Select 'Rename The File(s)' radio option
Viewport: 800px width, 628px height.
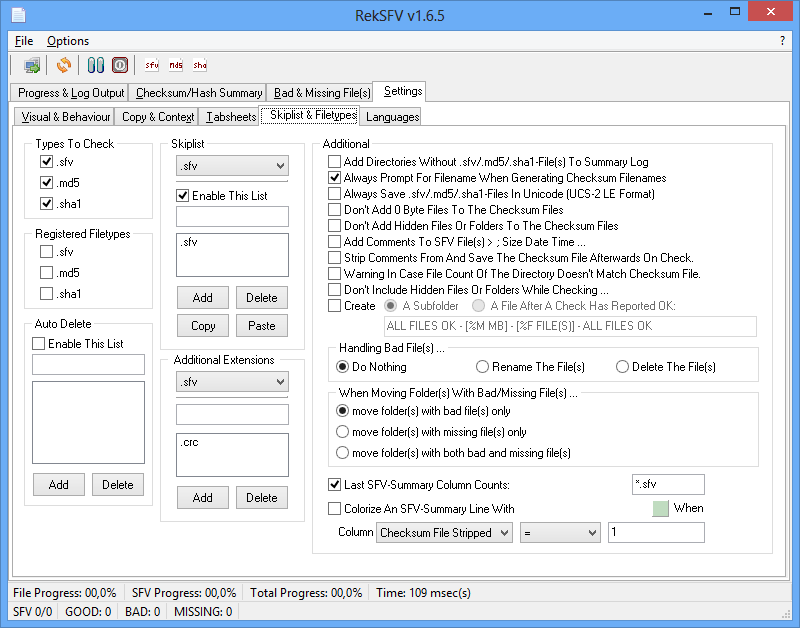(482, 367)
